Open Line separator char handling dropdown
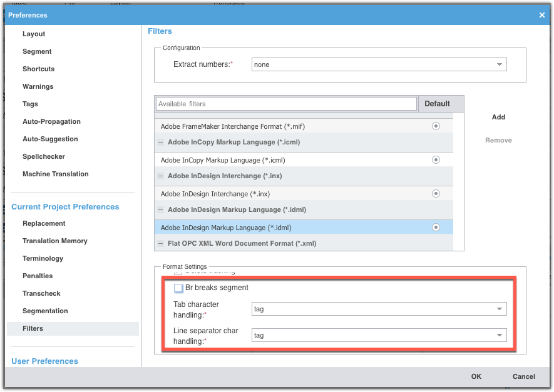 [379, 335]
